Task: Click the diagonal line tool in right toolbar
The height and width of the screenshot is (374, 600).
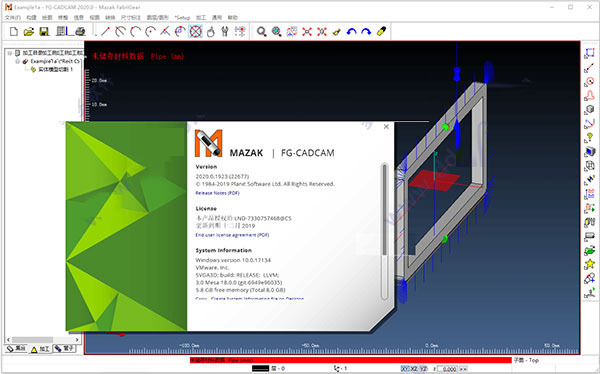Action: pyautogui.click(x=589, y=67)
